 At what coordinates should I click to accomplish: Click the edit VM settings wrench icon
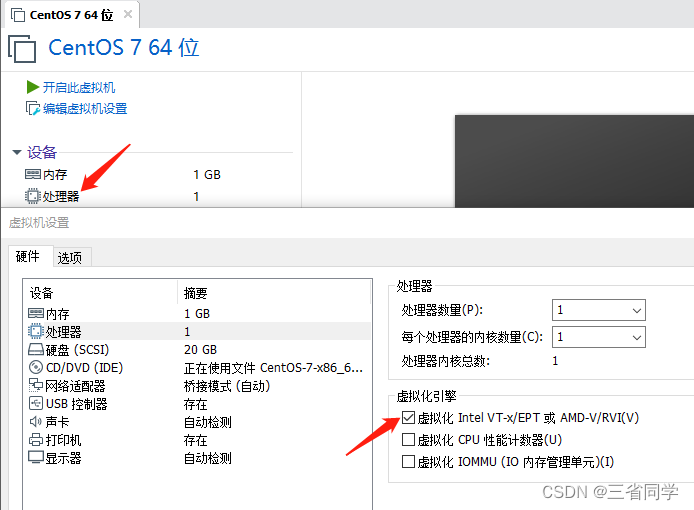pos(33,108)
